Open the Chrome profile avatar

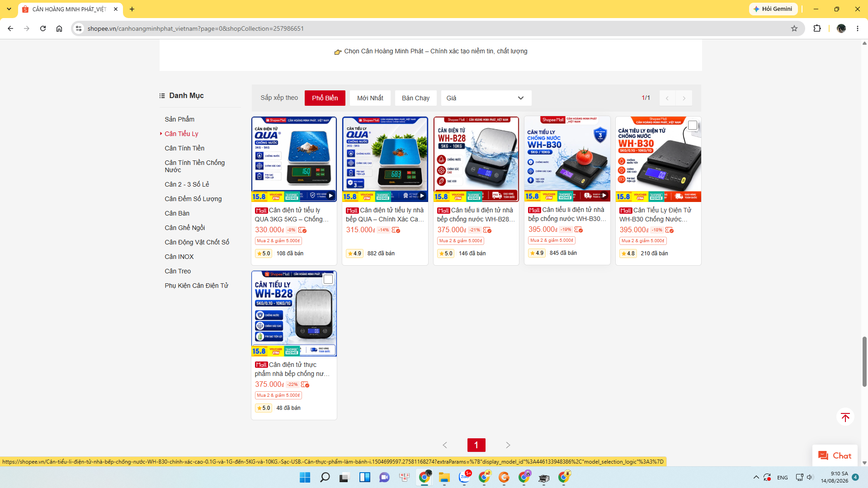841,28
